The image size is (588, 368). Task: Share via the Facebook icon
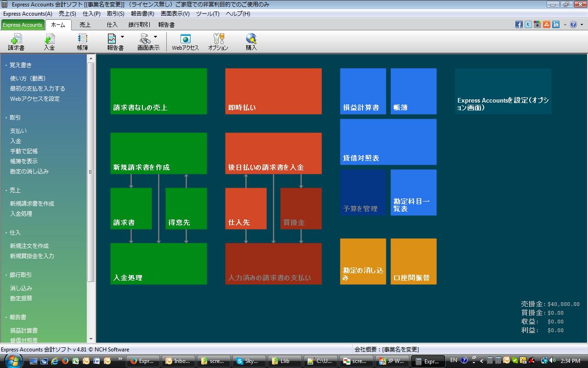coord(519,24)
